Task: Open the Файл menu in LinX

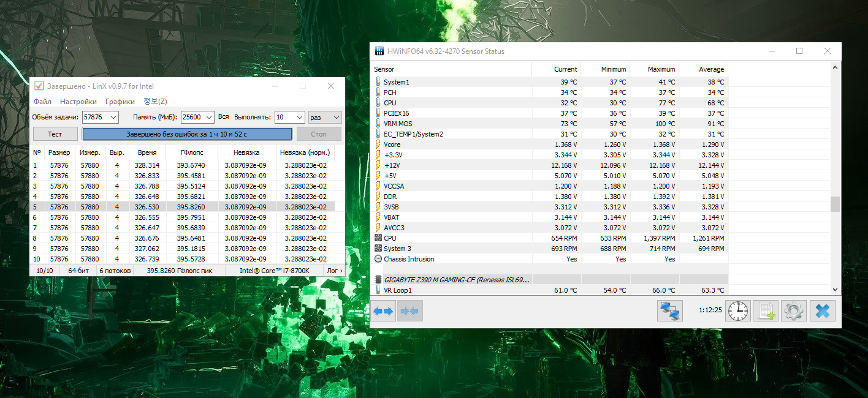Action: tap(42, 102)
